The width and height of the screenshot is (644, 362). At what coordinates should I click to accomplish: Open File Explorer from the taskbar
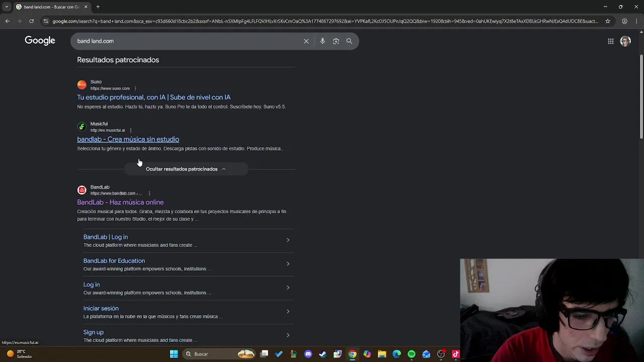click(x=382, y=354)
